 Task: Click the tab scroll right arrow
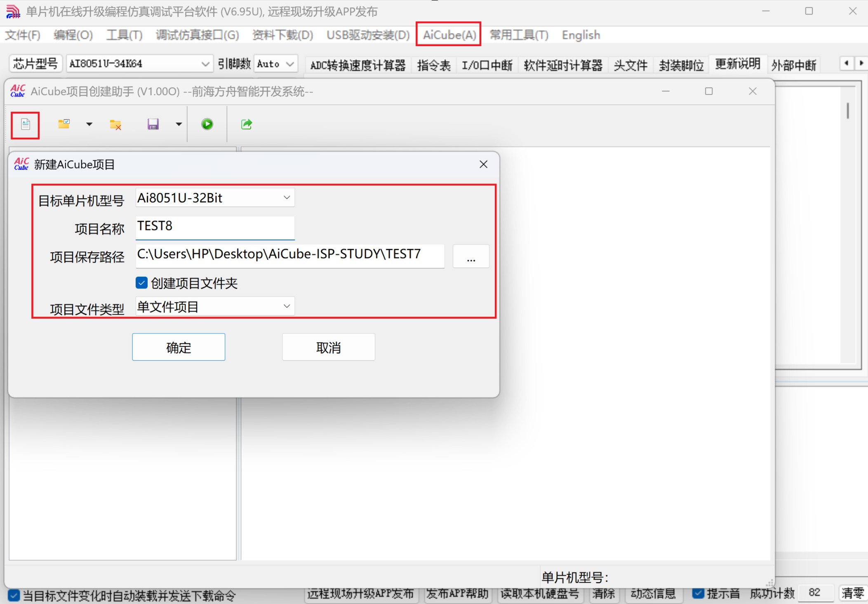[861, 63]
